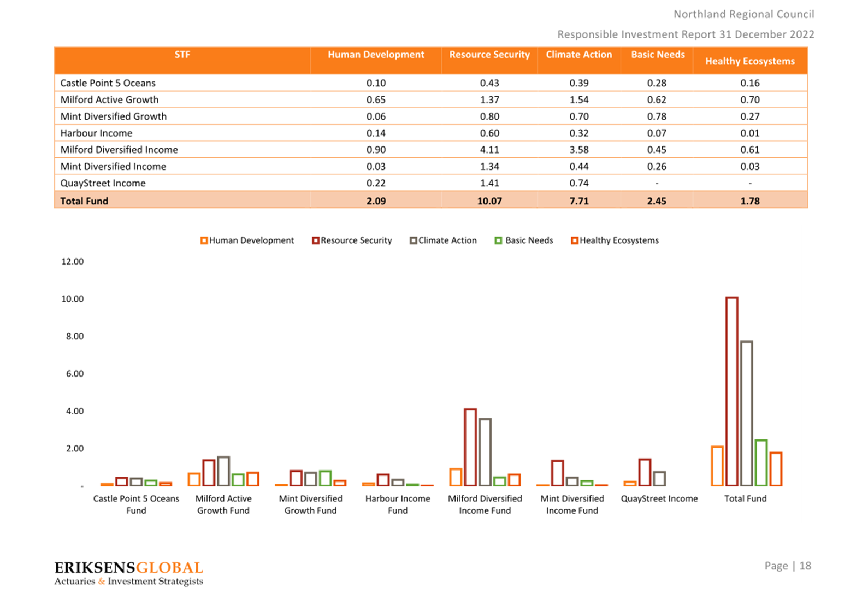Click QuayStreet Income chart axis label

click(659, 498)
